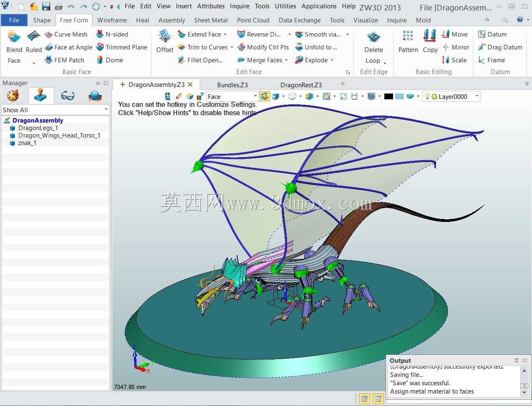Open the sphere visual tab in Manager
This screenshot has width=532, height=406.
[95, 96]
